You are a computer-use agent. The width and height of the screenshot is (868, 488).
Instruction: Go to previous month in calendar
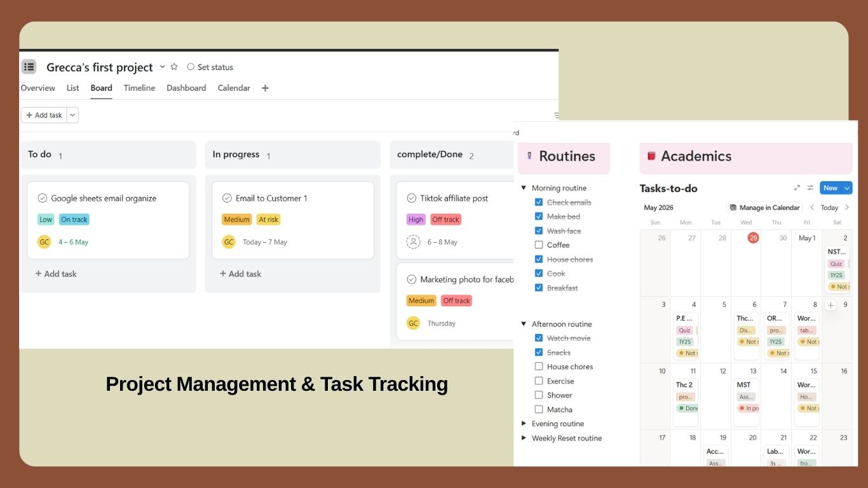coord(812,208)
